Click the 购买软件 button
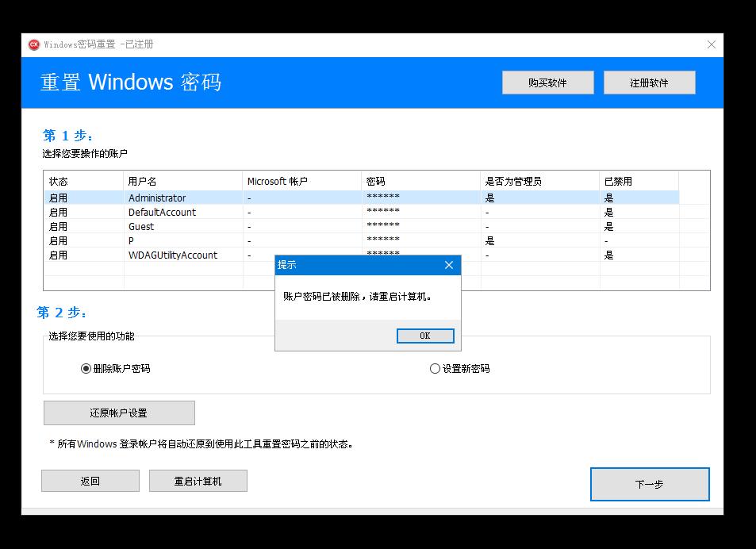Screen dimensions: 756x549 [x=547, y=83]
